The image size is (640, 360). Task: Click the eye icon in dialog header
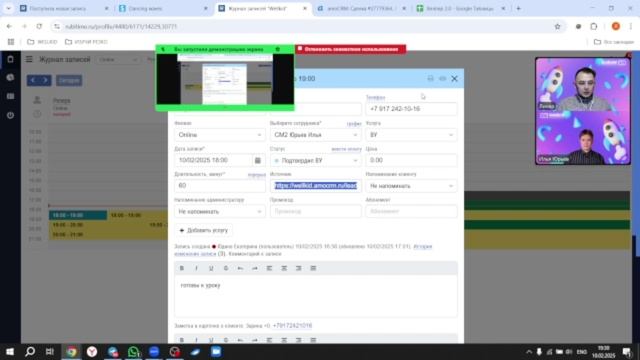pos(442,78)
